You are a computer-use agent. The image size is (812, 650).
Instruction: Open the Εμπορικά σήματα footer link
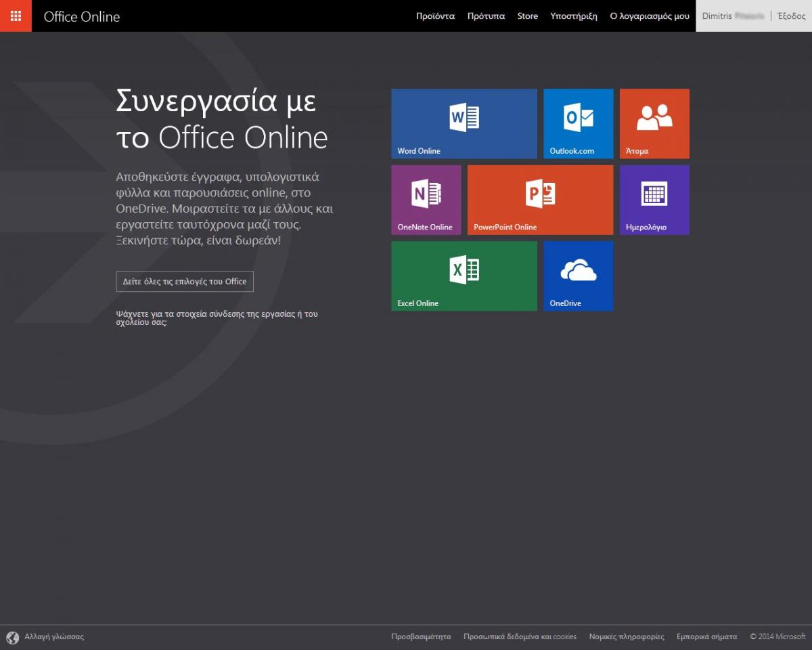[x=706, y=637]
